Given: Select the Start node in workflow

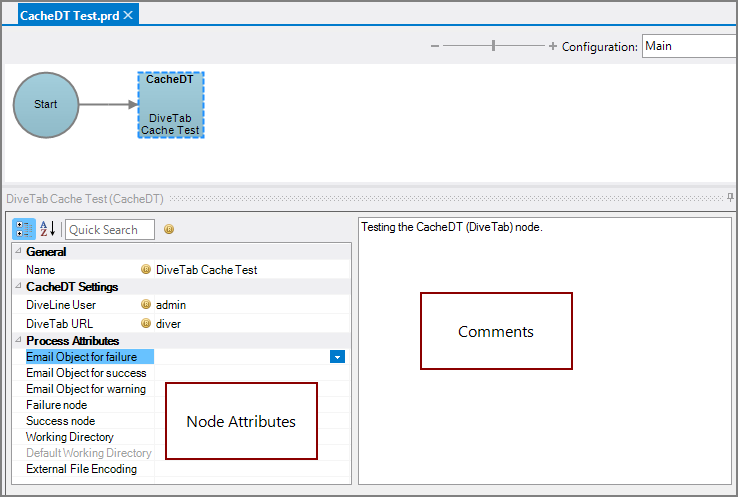Looking at the screenshot, I should point(46,104).
